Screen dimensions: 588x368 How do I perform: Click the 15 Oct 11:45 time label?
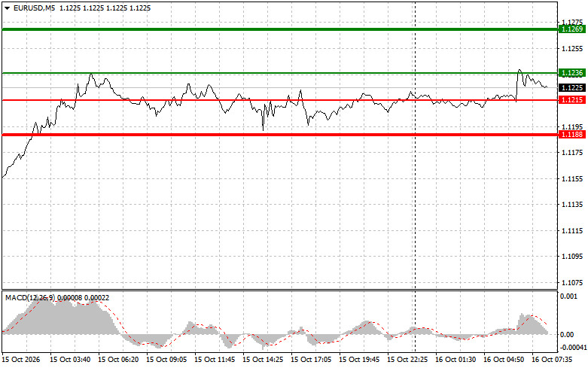[x=215, y=360]
